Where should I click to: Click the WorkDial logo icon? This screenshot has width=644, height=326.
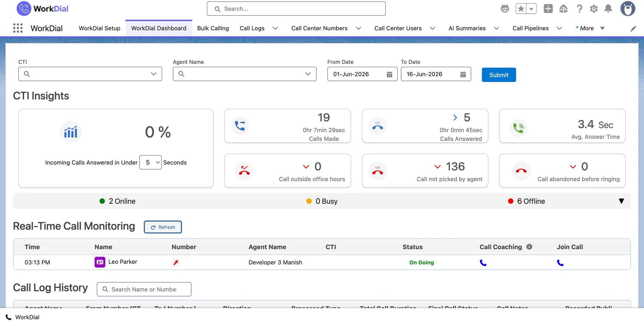(24, 9)
